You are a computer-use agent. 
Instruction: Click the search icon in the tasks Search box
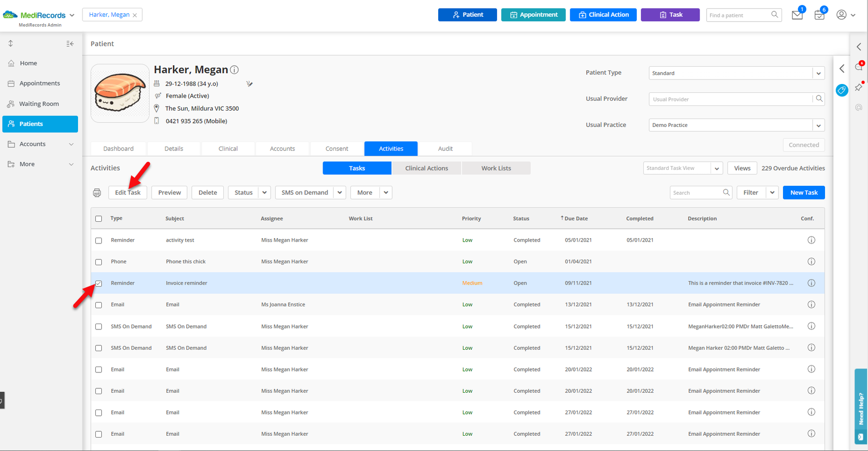pos(726,193)
